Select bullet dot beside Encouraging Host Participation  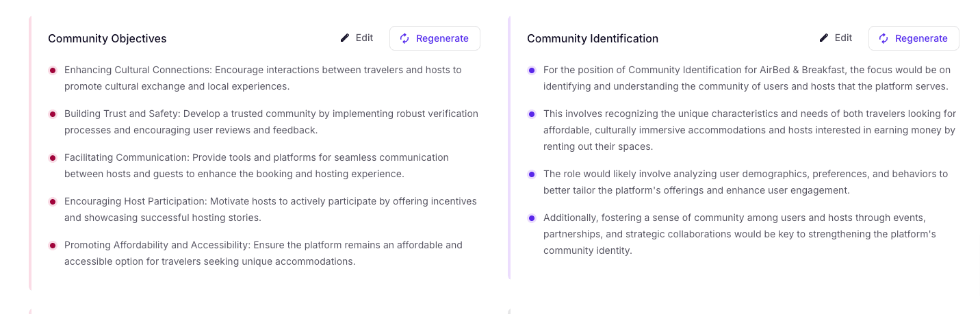click(x=53, y=202)
